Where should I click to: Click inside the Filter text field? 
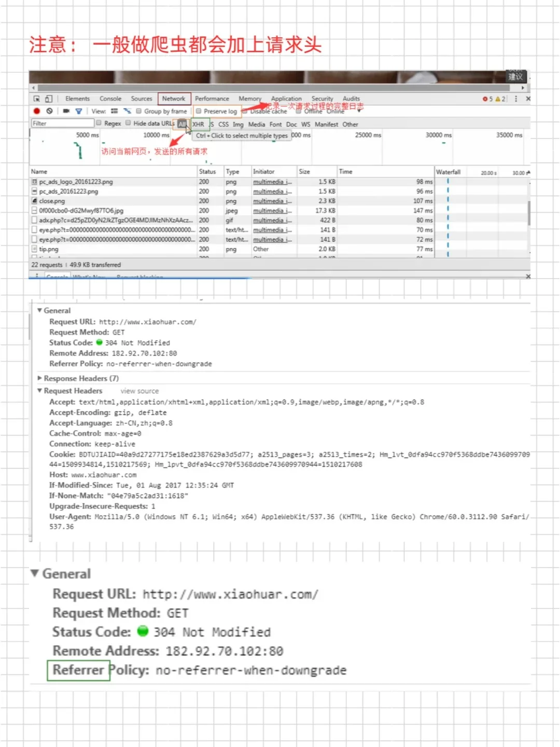tap(63, 123)
